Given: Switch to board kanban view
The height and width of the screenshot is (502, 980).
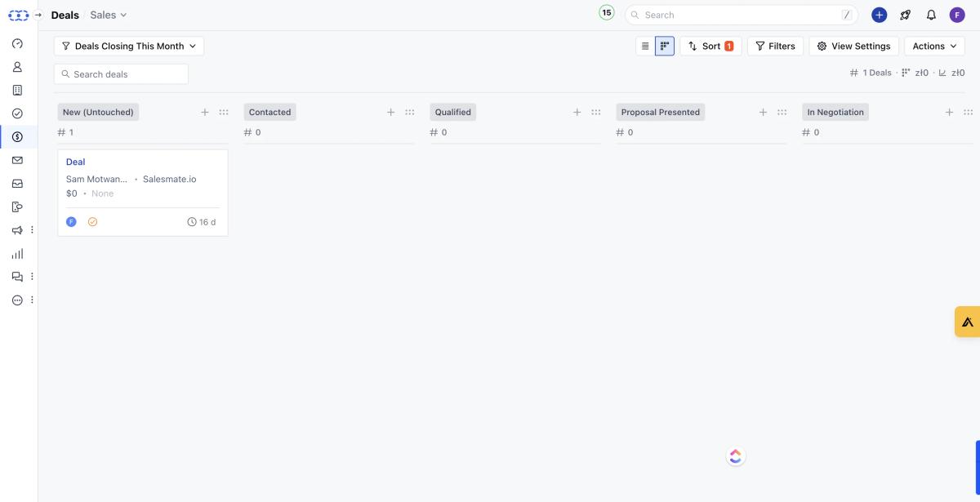Looking at the screenshot, I should point(665,47).
